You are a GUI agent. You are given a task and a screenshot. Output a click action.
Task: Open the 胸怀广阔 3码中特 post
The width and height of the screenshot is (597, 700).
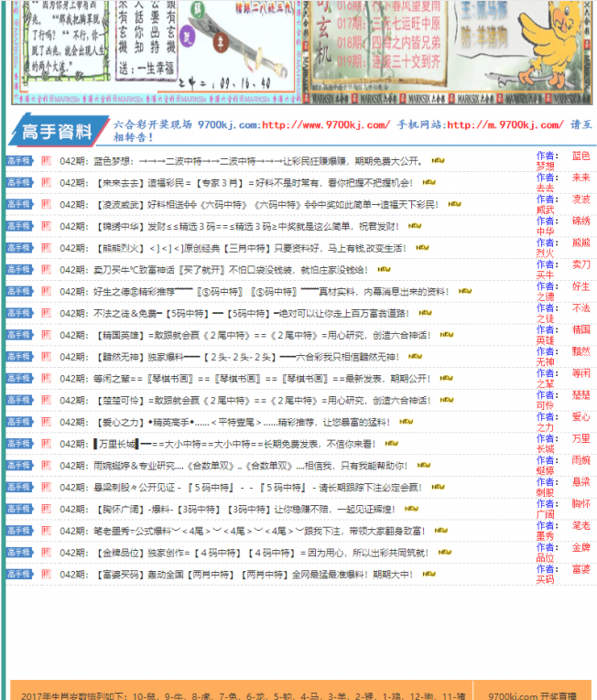point(228,510)
